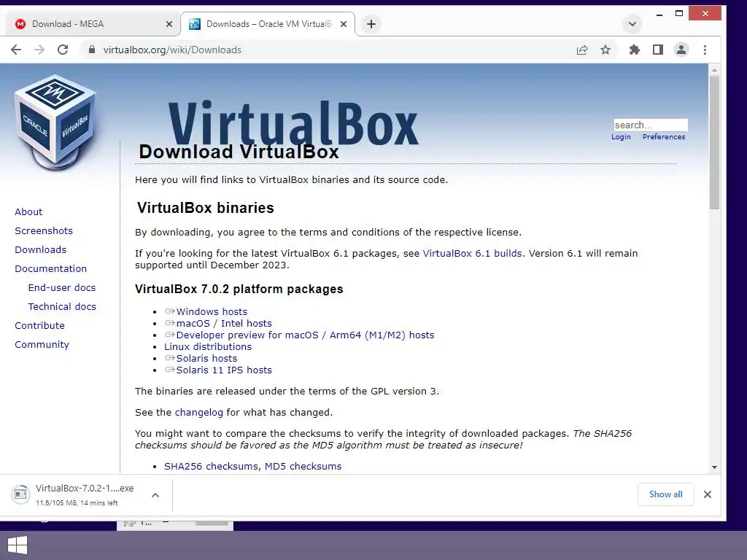This screenshot has height=560, width=747.
Task: Open the VirtualBox 6.1 builds link
Action: pos(472,253)
